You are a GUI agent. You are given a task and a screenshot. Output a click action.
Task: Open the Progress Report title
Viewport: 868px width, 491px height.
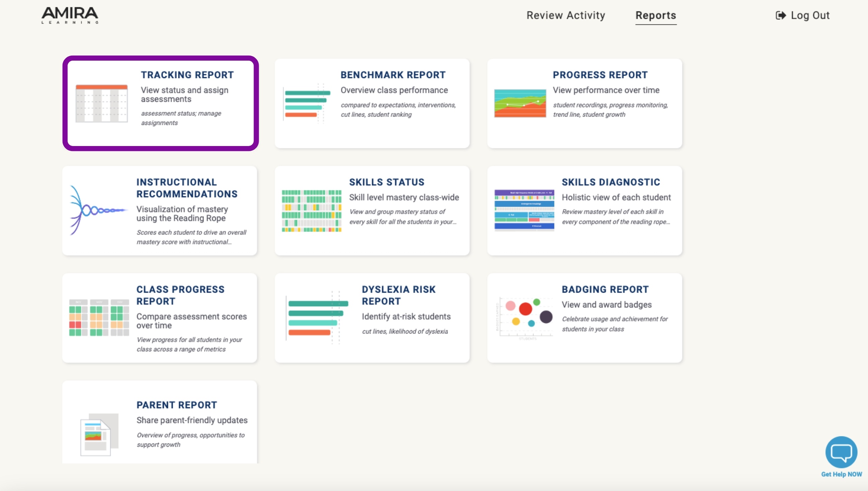[600, 75]
